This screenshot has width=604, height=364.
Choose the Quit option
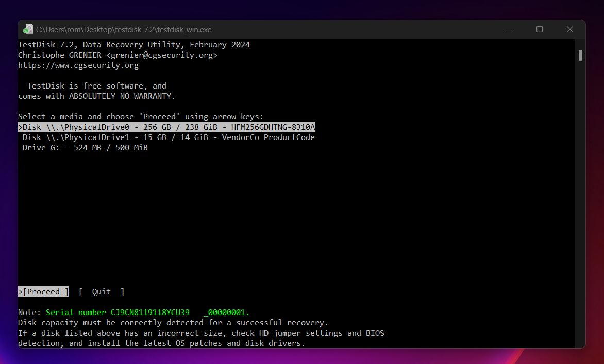[102, 291]
